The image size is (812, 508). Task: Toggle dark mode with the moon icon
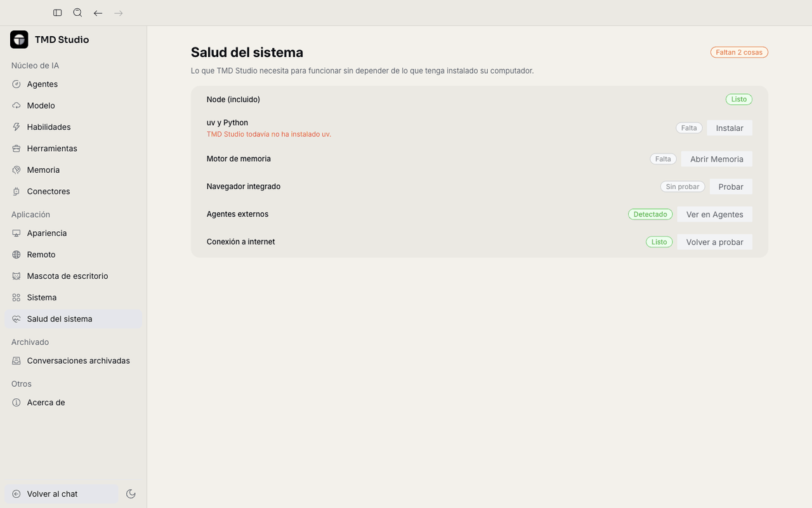pos(131,494)
